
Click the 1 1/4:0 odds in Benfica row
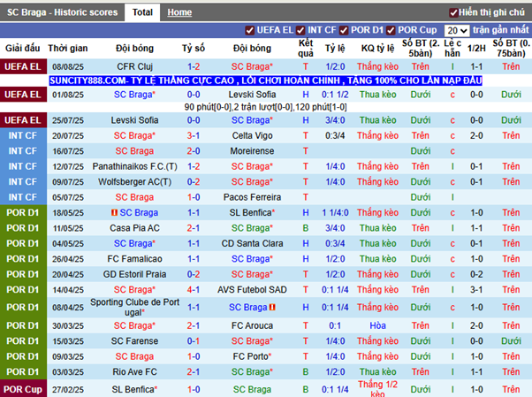tap(335, 212)
